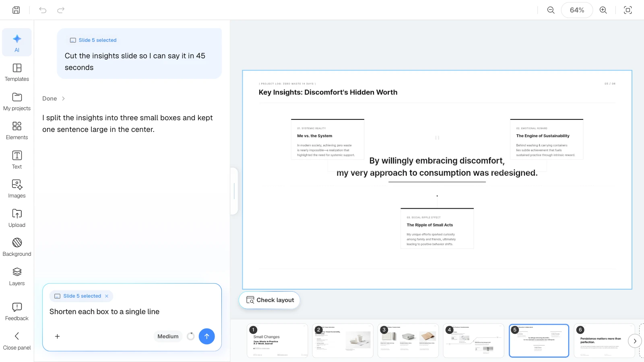The width and height of the screenshot is (644, 362).
Task: Click the slide title Key Insights
Action: point(328,93)
